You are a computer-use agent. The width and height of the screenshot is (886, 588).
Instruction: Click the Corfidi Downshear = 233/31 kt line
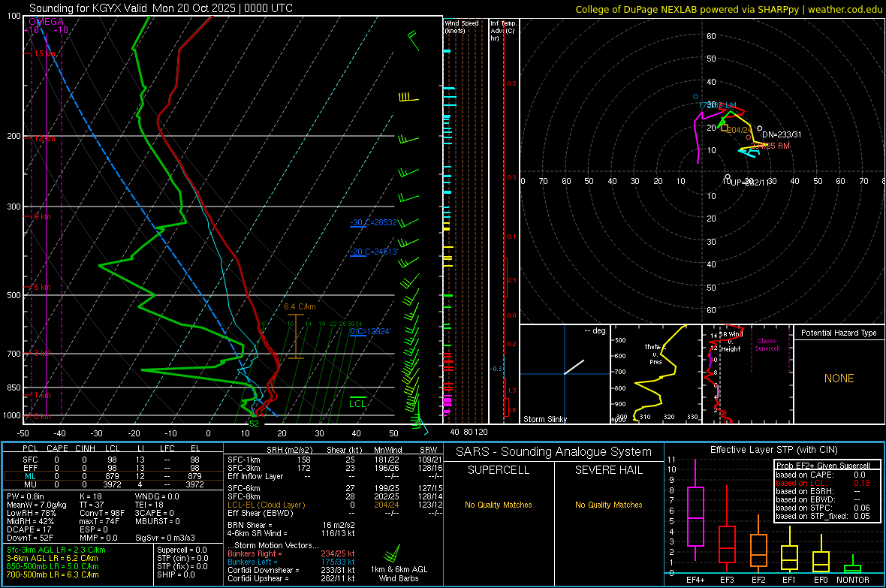point(291,570)
